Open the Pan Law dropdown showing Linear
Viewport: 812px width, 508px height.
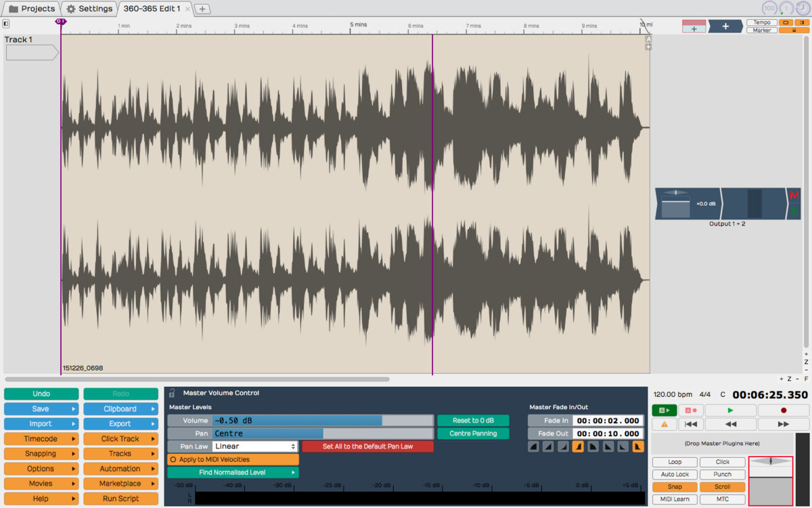coord(255,446)
